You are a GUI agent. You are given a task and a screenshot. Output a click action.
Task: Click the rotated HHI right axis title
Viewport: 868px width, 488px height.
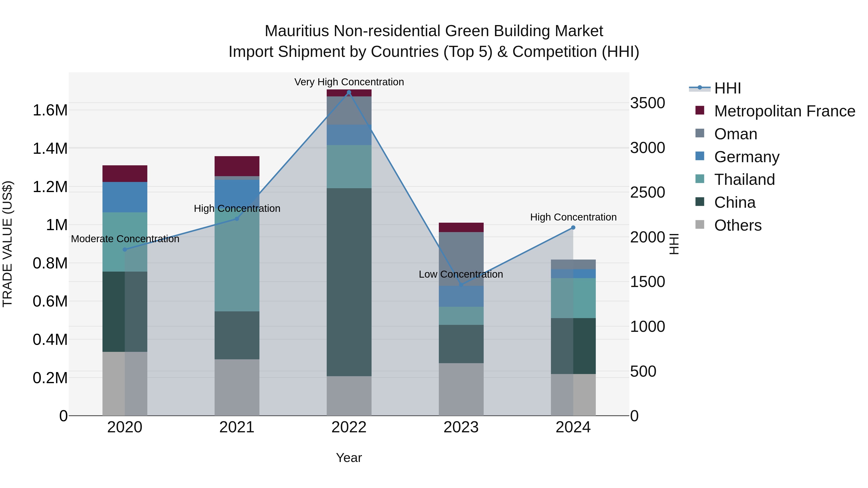point(674,244)
